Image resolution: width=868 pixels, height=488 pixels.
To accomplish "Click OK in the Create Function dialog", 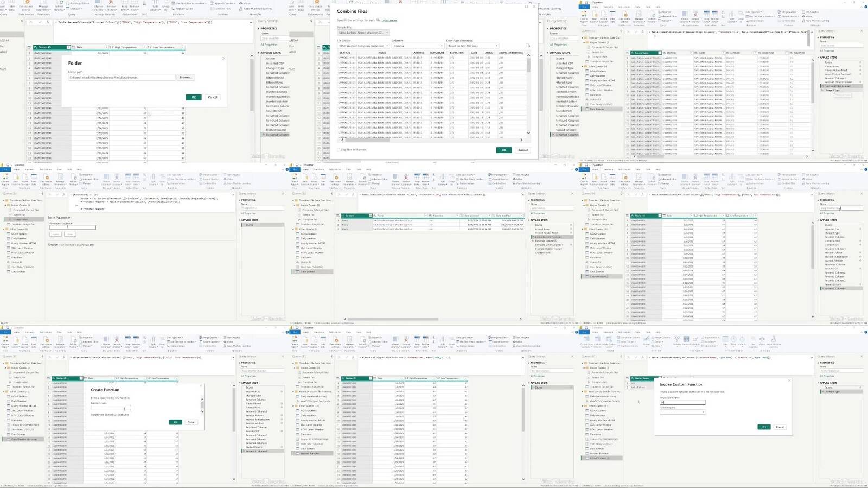I will 175,422.
